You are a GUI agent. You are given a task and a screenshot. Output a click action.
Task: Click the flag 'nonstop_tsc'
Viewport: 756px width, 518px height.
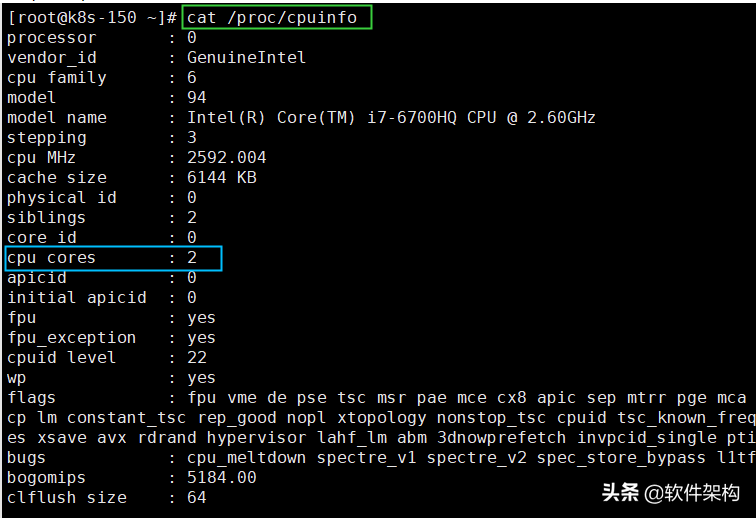pyautogui.click(x=491, y=418)
